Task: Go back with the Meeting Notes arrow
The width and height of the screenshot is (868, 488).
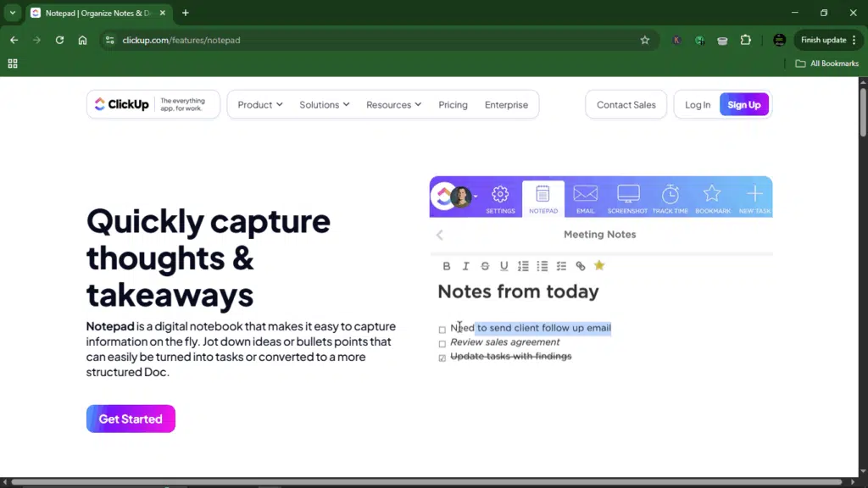Action: 440,235
